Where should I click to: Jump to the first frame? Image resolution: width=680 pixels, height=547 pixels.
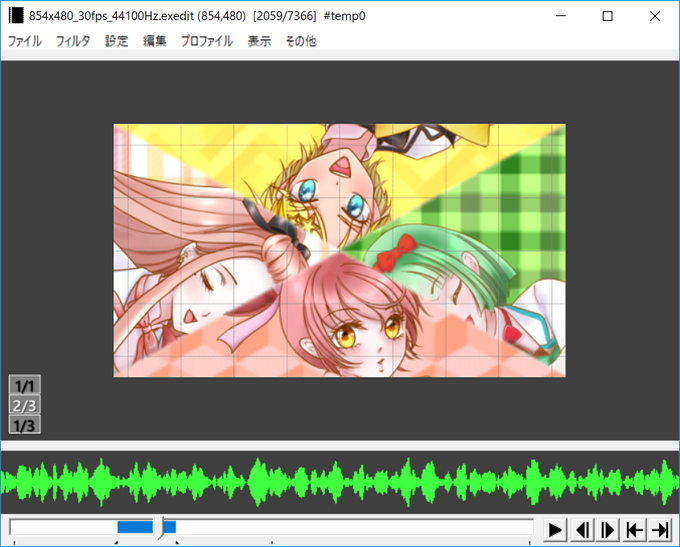pyautogui.click(x=634, y=530)
